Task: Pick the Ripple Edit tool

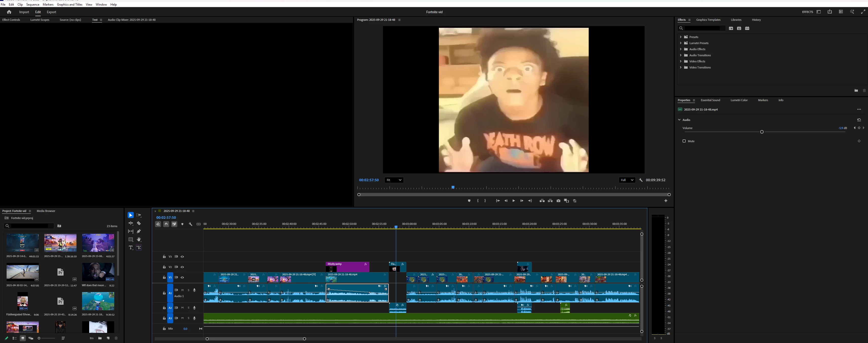Action: (131, 223)
